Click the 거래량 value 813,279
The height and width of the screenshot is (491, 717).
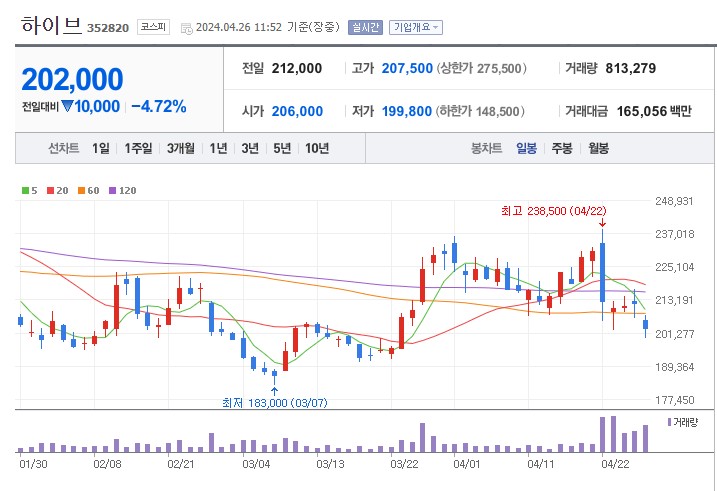click(x=631, y=69)
